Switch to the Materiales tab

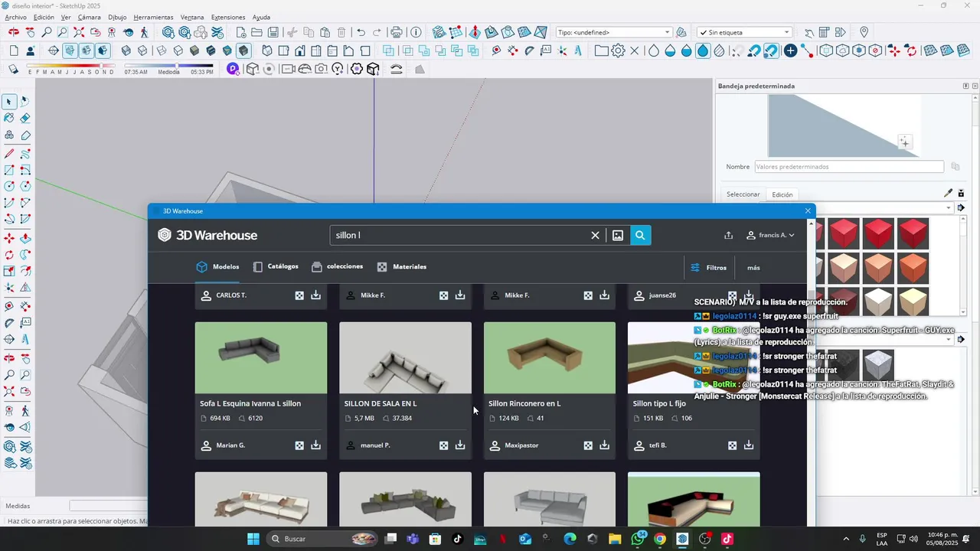tap(402, 266)
